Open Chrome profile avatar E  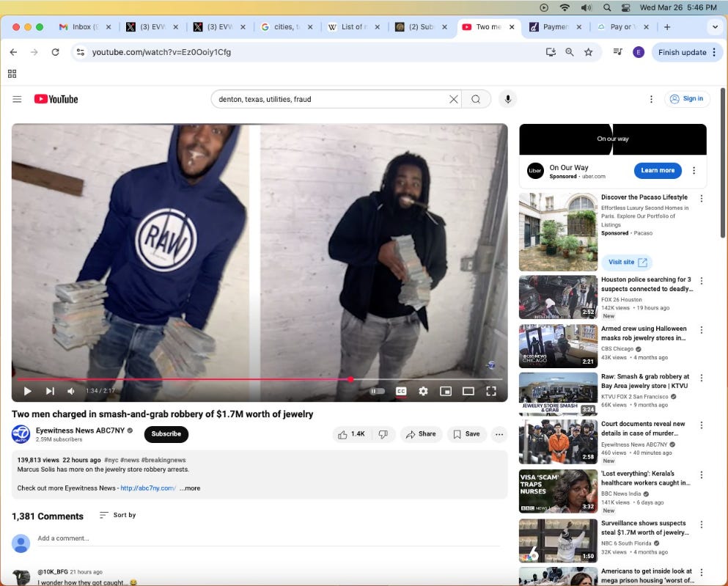click(x=639, y=52)
